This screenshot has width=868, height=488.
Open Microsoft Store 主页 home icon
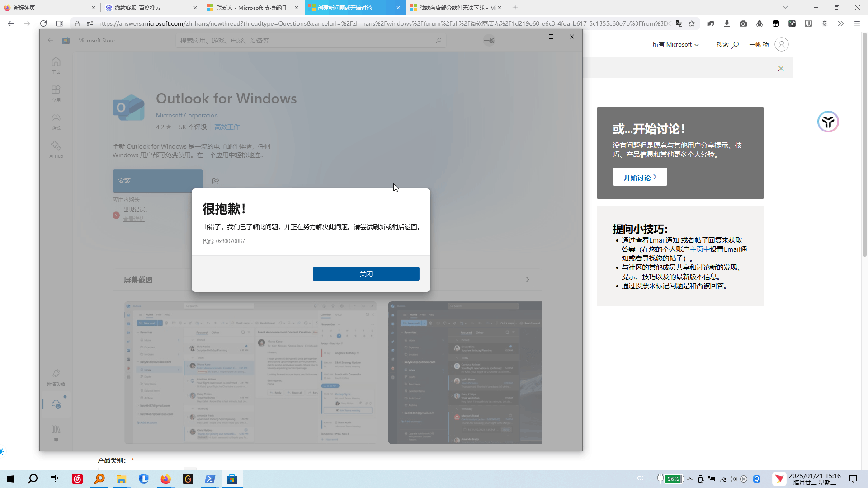[56, 65]
